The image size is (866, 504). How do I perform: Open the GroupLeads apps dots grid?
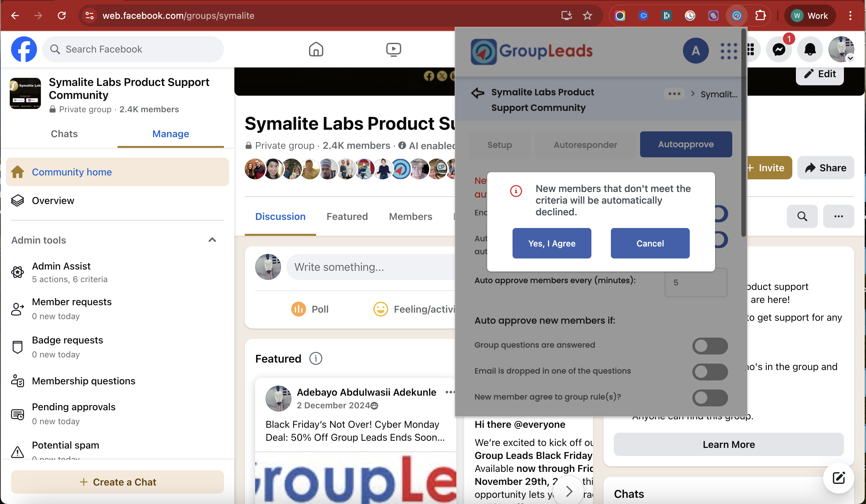[x=729, y=51]
